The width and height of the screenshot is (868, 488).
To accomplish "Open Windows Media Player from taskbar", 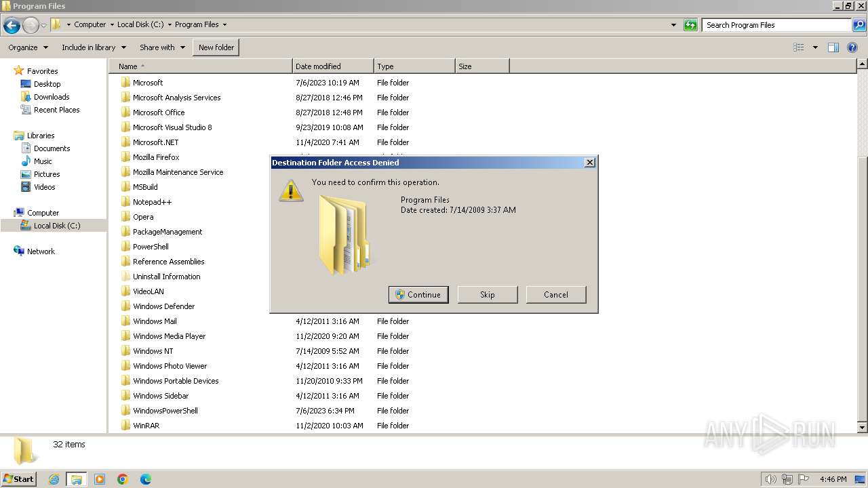I will coord(100,479).
